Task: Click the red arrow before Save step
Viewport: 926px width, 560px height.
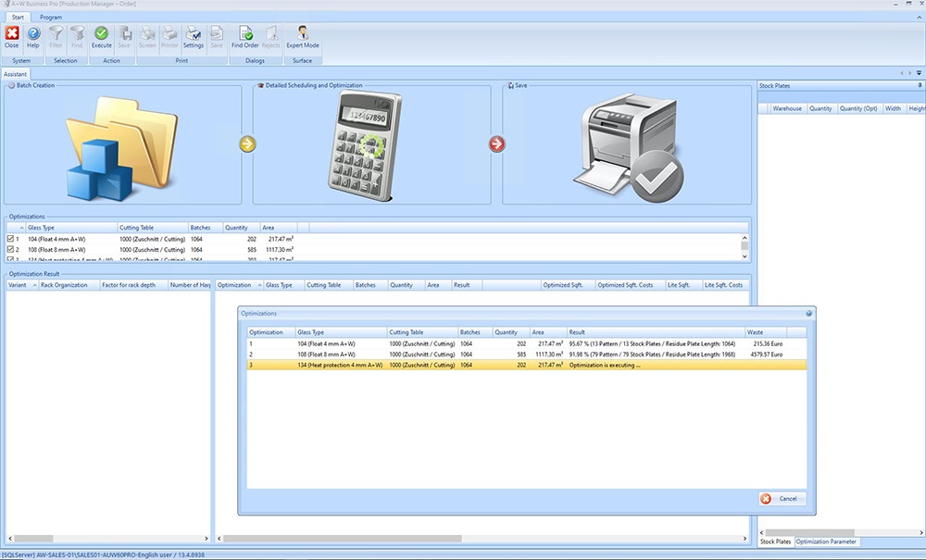Action: 497,144
